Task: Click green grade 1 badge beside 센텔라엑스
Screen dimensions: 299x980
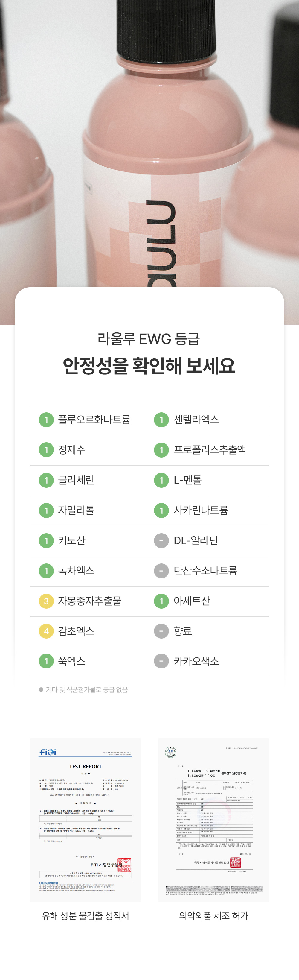Action: (161, 420)
